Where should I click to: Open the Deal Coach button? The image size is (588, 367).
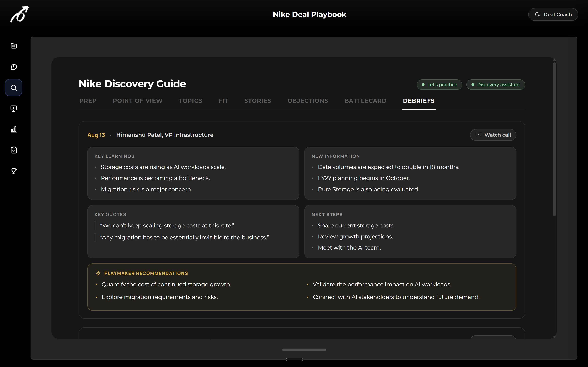[553, 15]
